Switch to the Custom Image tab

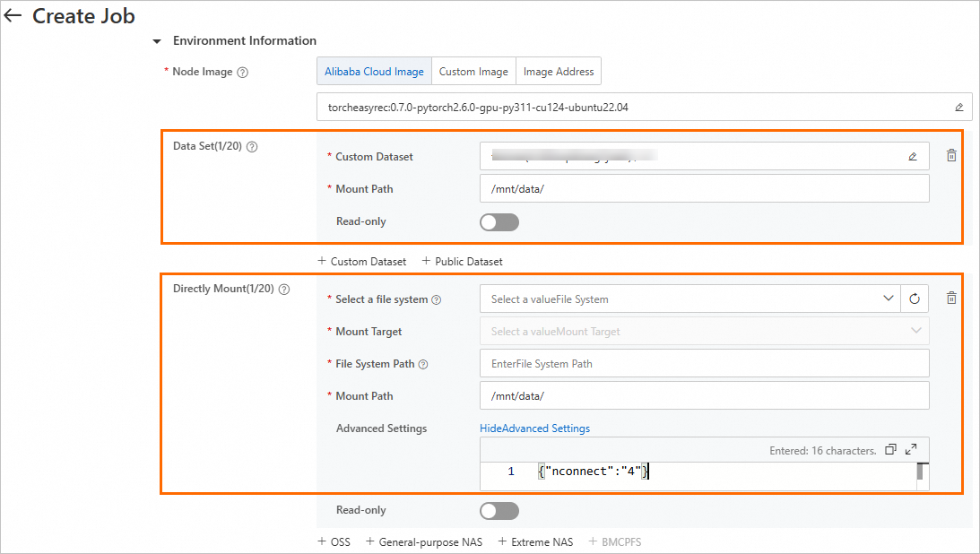click(473, 72)
